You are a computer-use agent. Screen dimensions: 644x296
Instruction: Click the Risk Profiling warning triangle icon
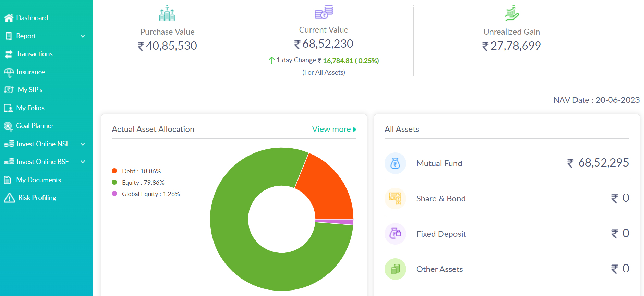click(9, 198)
